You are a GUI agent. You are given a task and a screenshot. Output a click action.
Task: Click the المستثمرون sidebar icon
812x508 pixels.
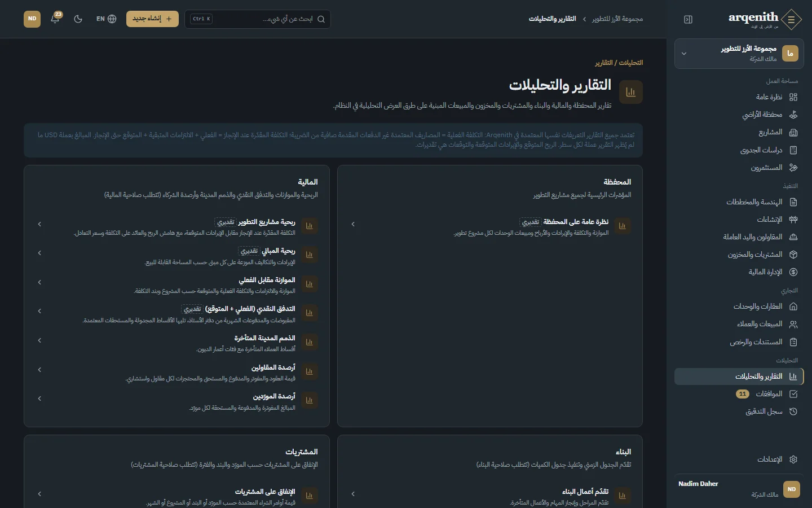pyautogui.click(x=793, y=168)
